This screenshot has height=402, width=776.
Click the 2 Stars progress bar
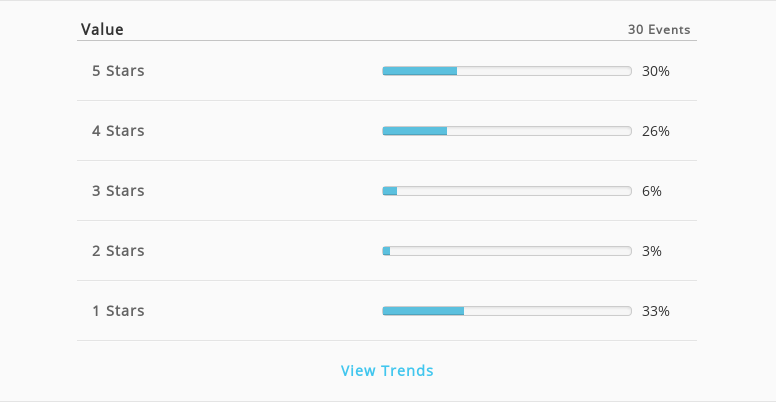coord(507,251)
